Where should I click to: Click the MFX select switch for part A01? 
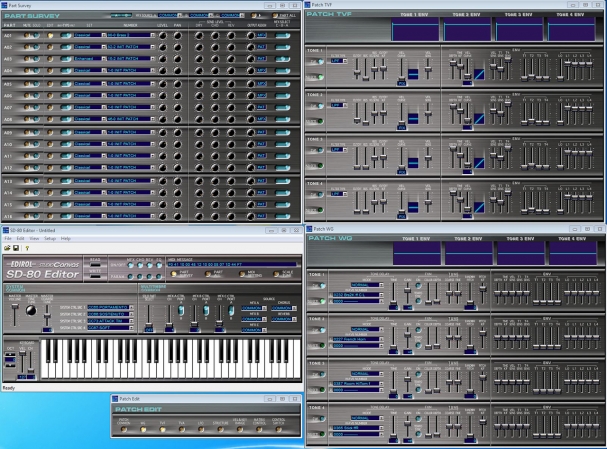pyautogui.click(x=283, y=35)
